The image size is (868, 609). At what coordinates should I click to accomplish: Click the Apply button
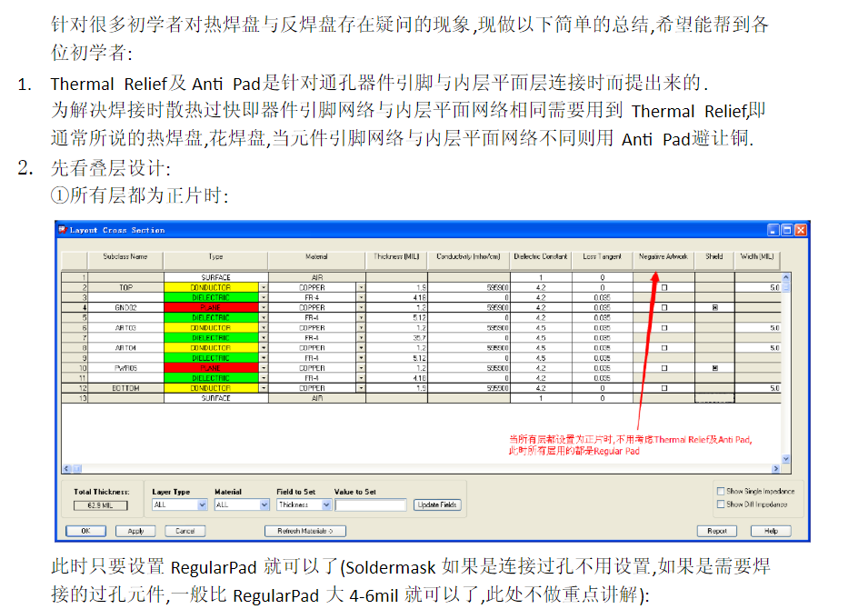(135, 531)
